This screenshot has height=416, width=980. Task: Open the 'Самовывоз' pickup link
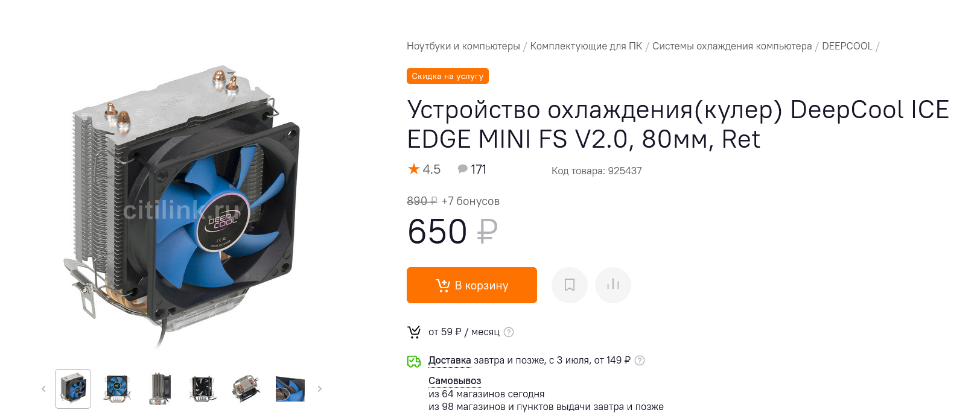pyautogui.click(x=454, y=381)
